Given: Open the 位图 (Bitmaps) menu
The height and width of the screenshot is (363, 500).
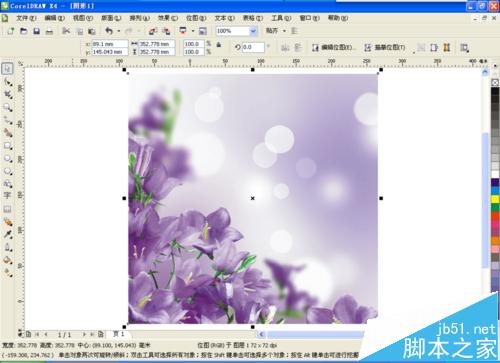Looking at the screenshot, I should click(196, 18).
